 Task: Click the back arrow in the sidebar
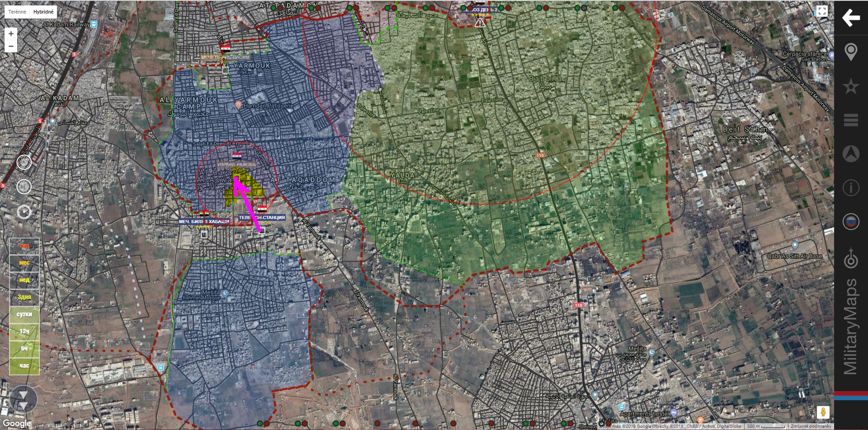pyautogui.click(x=850, y=18)
